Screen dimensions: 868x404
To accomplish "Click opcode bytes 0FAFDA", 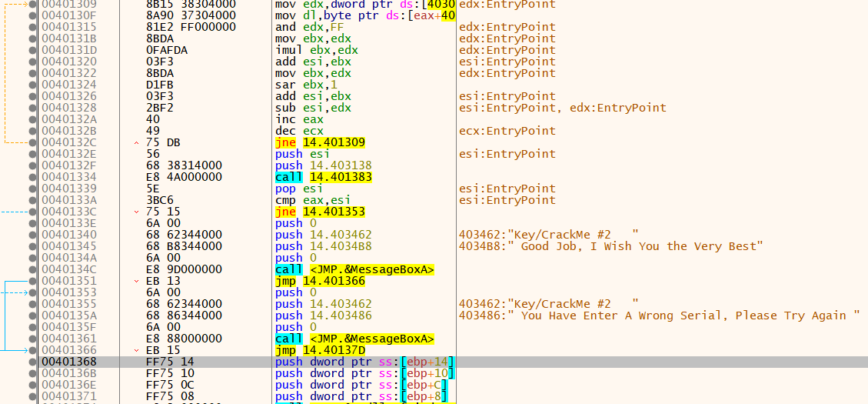I will pos(167,50).
